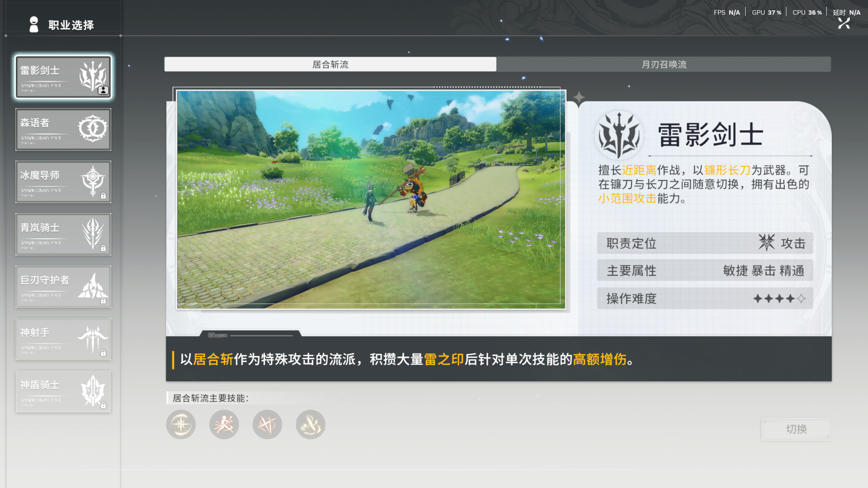The image size is (868, 488).
Task: Click the 攻击 role icon in 职责定位 row
Action: click(x=767, y=243)
